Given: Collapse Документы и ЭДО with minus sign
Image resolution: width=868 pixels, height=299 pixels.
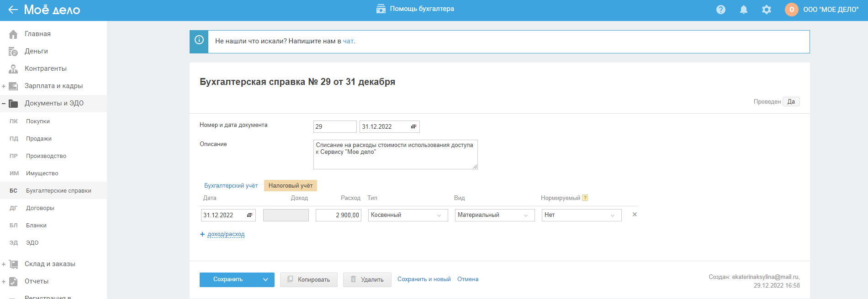Looking at the screenshot, I should point(4,104).
